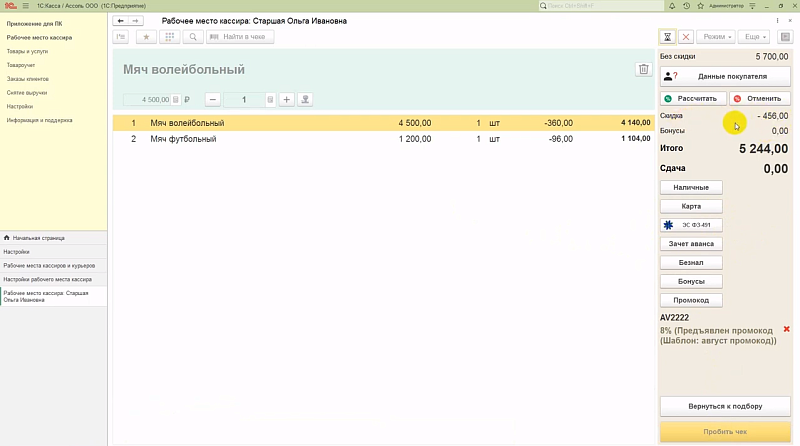Click the favorites star toolbar icon
Image resolution: width=800 pixels, height=446 pixels.
146,37
